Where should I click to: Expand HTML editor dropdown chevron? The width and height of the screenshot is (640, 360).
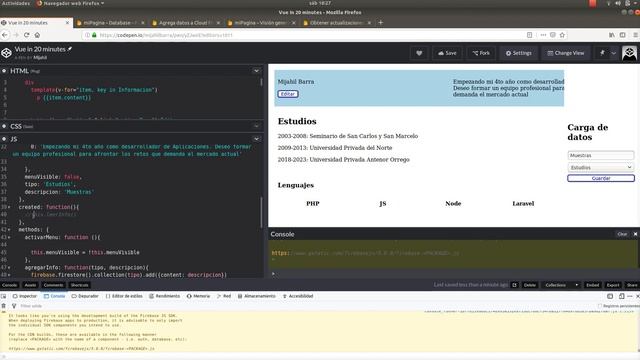pos(256,71)
